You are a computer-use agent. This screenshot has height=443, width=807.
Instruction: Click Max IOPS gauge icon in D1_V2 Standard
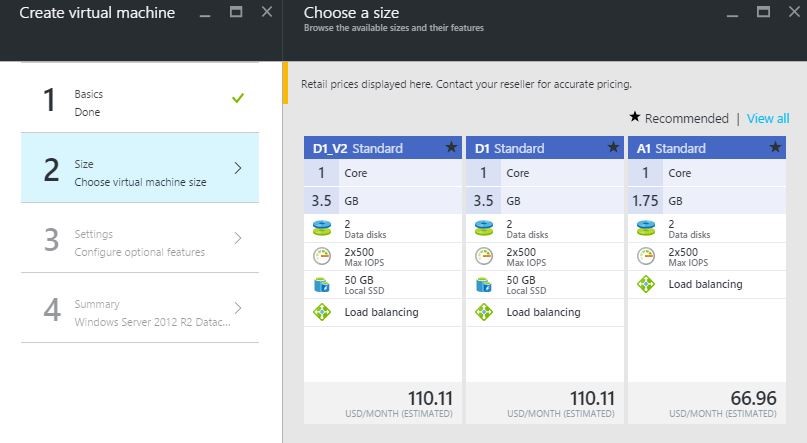[322, 256]
